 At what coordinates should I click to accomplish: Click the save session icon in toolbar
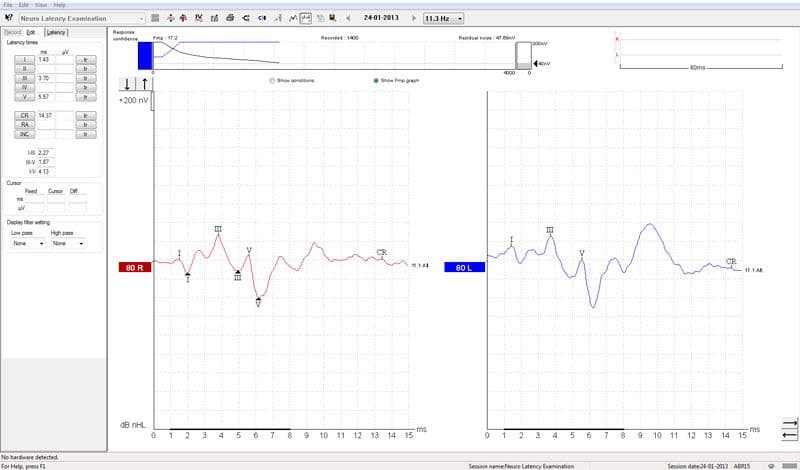click(x=333, y=18)
